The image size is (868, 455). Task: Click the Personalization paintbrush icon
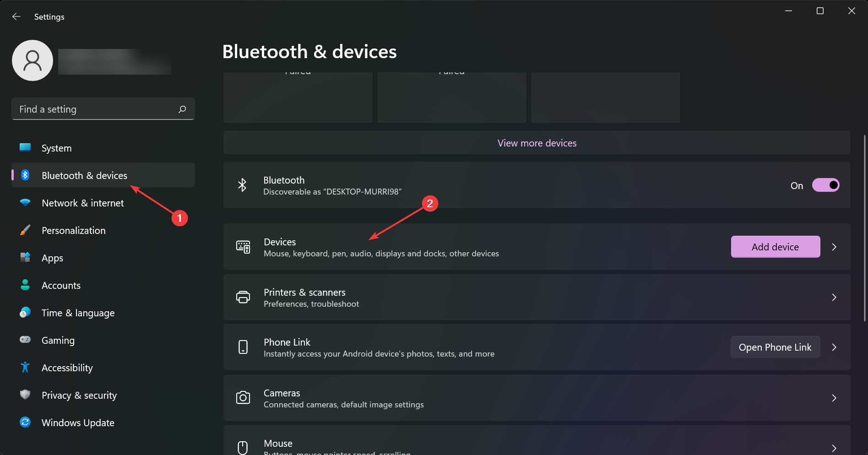25,230
